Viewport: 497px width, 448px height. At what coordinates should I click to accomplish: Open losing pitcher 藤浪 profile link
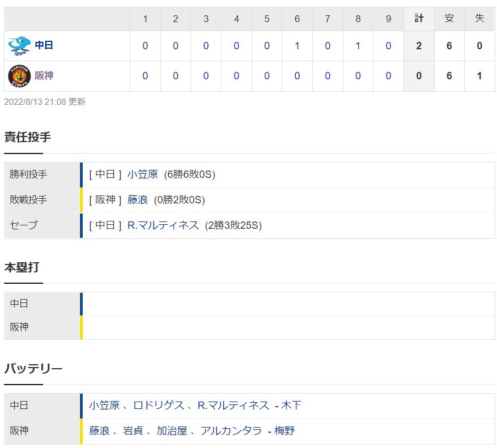click(137, 200)
